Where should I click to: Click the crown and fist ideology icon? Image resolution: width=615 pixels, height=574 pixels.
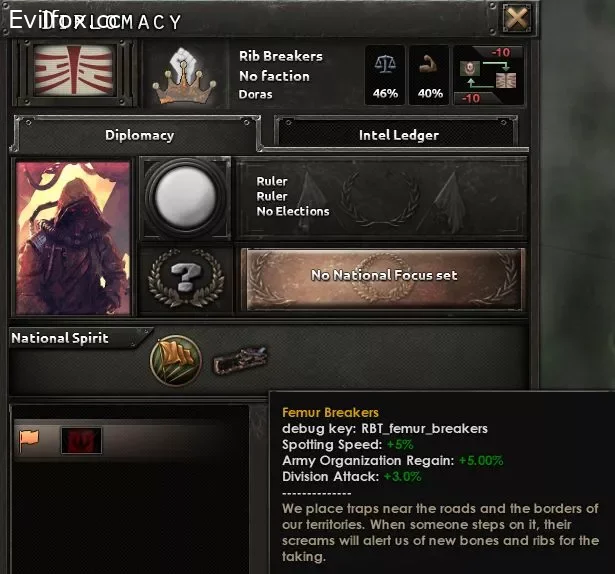pyautogui.click(x=184, y=76)
